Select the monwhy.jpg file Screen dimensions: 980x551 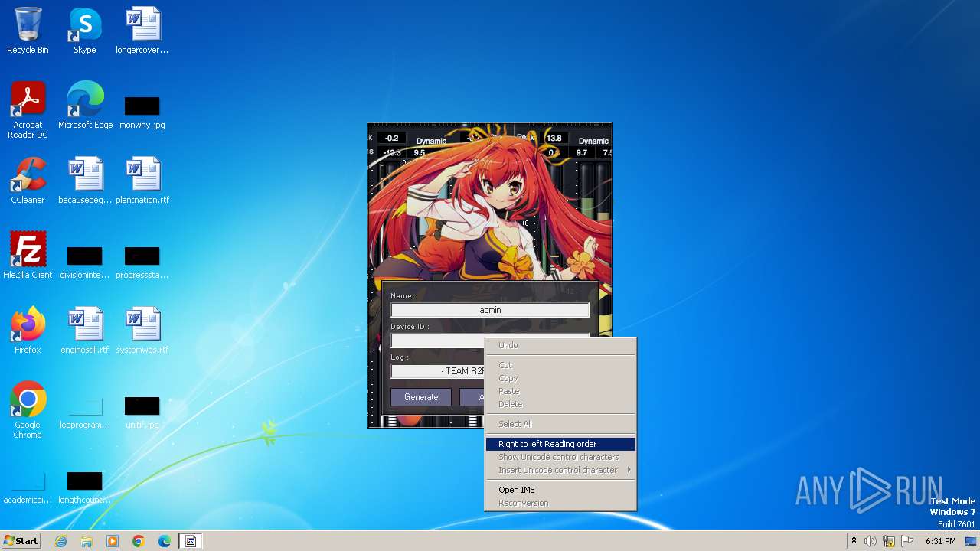coord(142,111)
